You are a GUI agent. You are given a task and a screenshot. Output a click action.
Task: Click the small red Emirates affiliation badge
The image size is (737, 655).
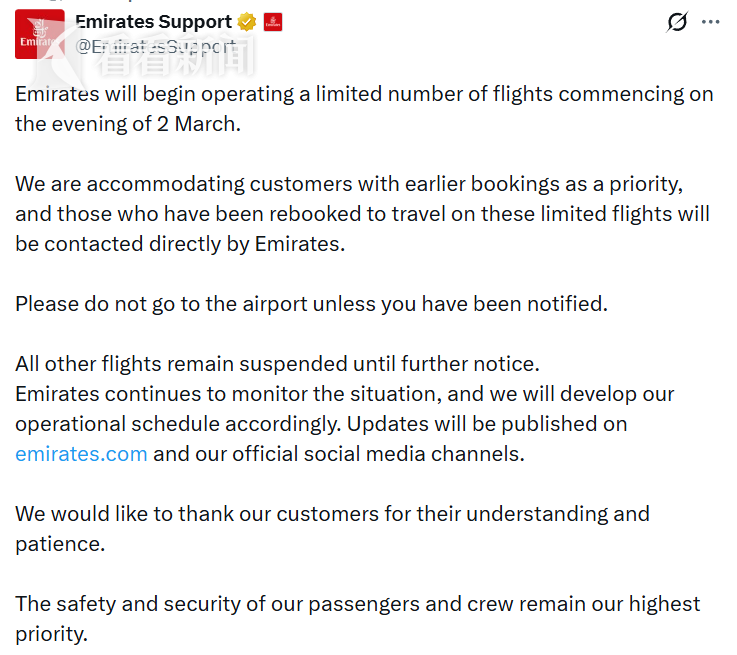[x=273, y=22]
